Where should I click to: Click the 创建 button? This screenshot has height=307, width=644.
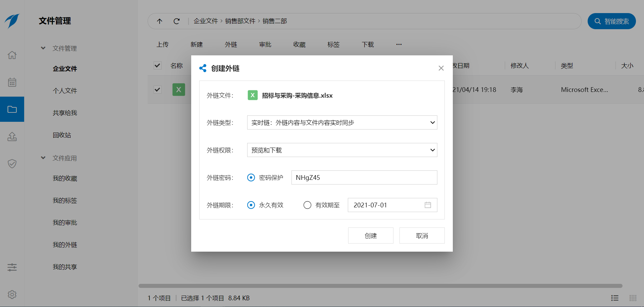coord(370,236)
